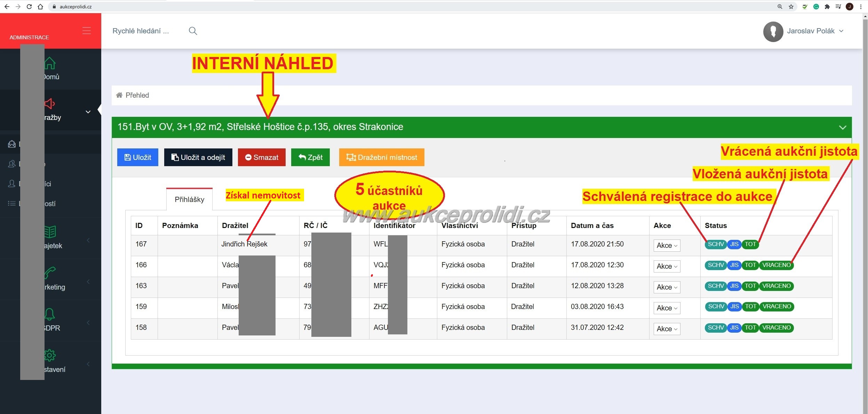Click bidder name Jindřich Rejšek
This screenshot has width=868, height=414.
tap(244, 244)
